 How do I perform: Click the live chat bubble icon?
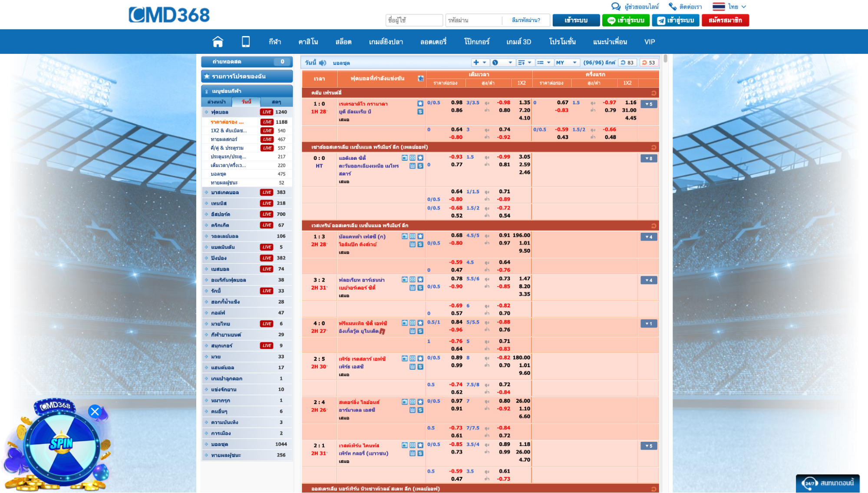[616, 7]
